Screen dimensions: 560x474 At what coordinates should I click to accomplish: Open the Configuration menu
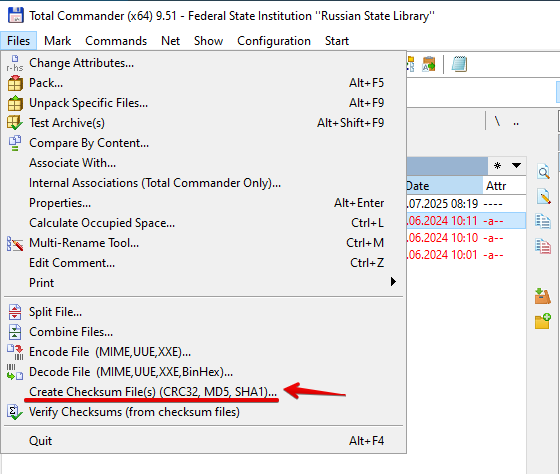coord(274,41)
